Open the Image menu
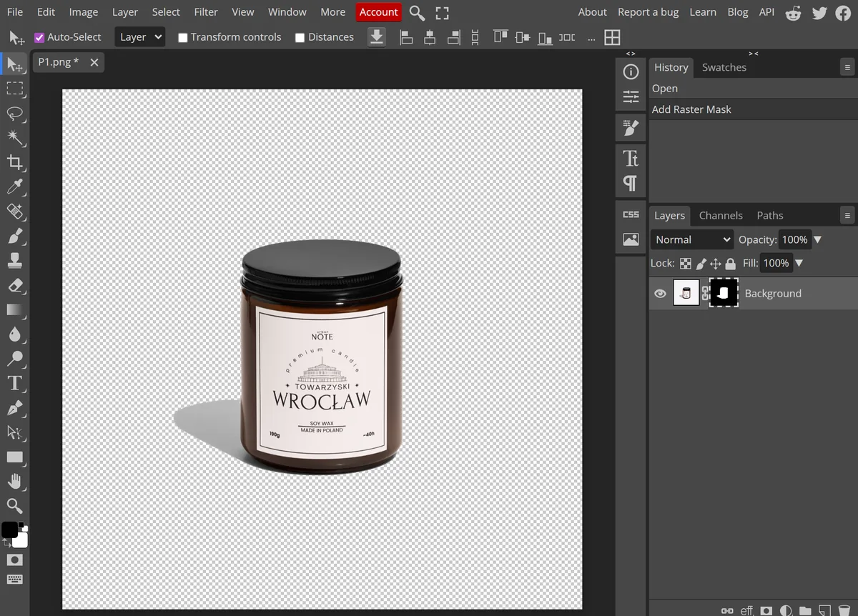 (84, 12)
